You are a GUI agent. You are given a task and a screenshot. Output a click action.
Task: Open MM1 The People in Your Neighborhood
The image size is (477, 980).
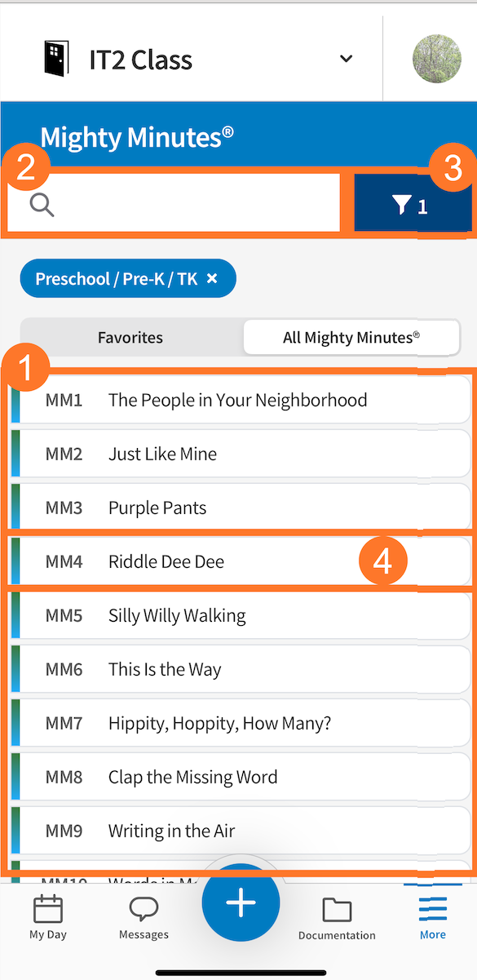pos(239,400)
